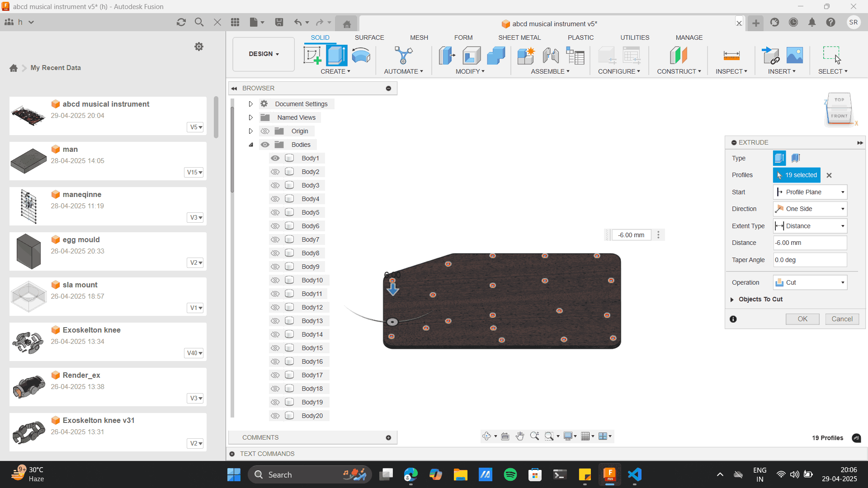Toggle visibility of the Bodies folder
Image resolution: width=868 pixels, height=488 pixels.
point(265,145)
